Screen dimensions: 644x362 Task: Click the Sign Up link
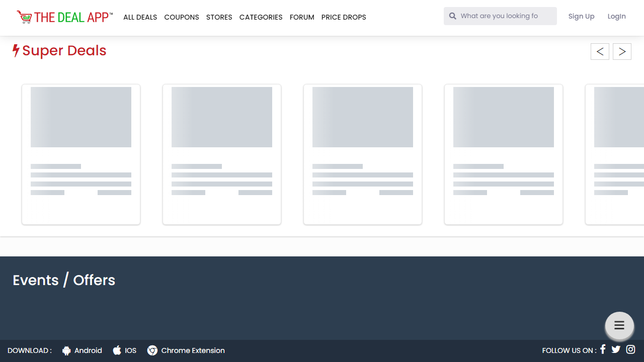click(581, 16)
